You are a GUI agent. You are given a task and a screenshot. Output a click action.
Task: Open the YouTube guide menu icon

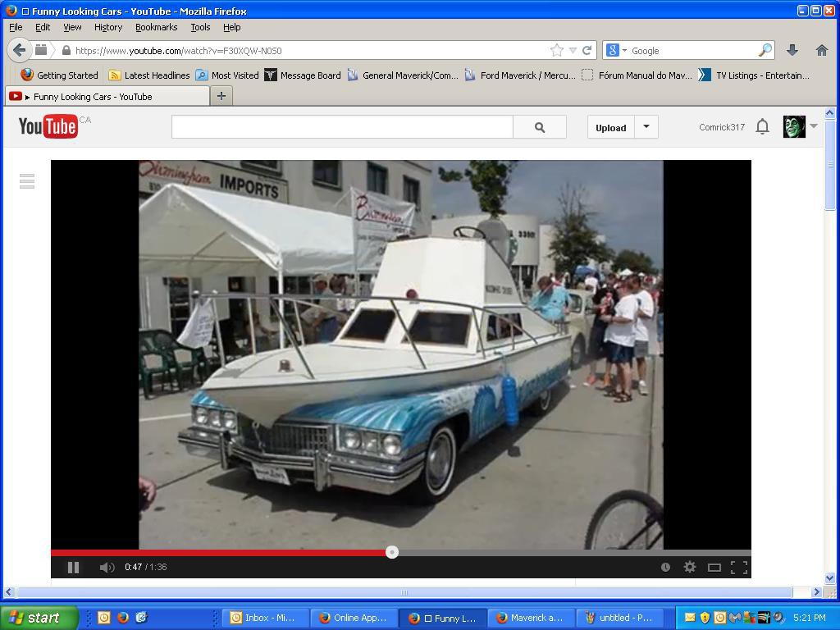tap(27, 181)
